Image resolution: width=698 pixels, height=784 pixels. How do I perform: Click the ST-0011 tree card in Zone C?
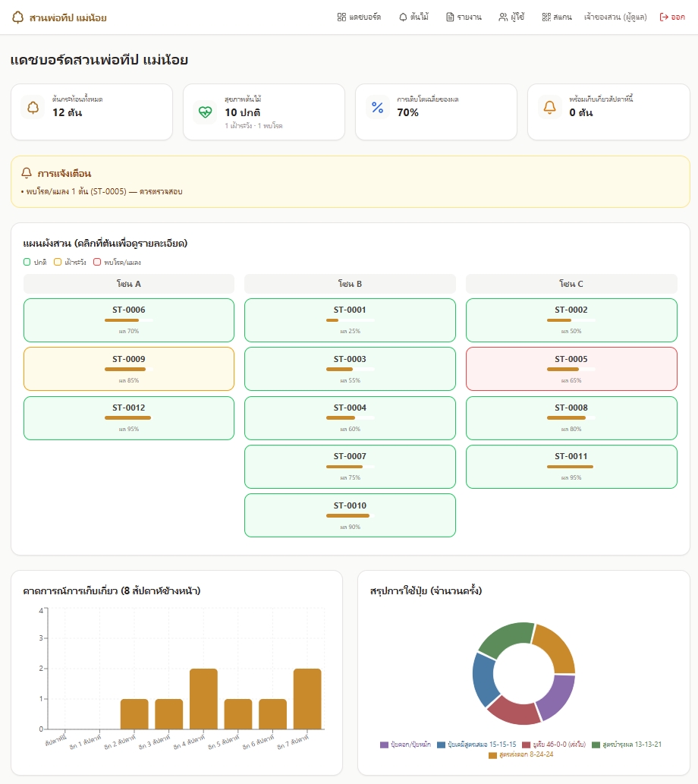(571, 467)
